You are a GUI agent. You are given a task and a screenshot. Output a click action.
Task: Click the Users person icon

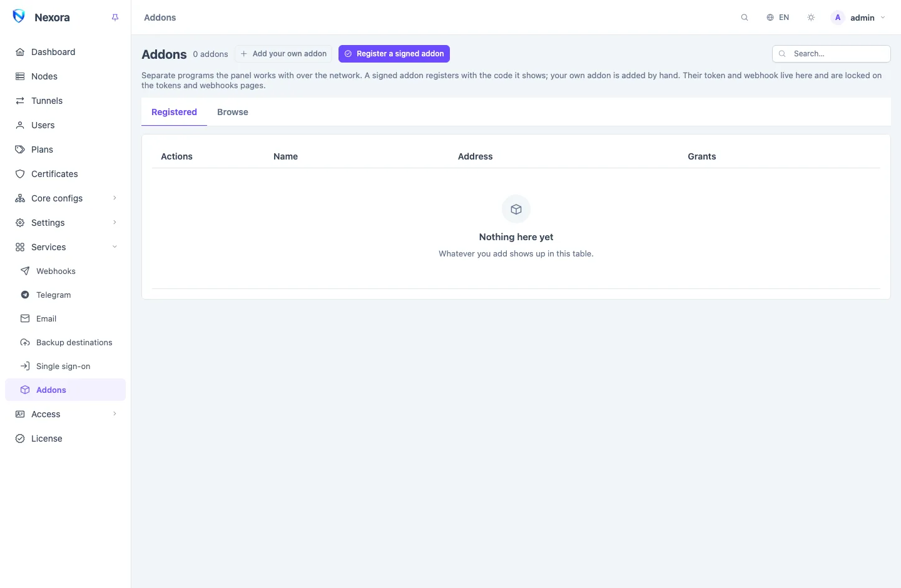20,125
